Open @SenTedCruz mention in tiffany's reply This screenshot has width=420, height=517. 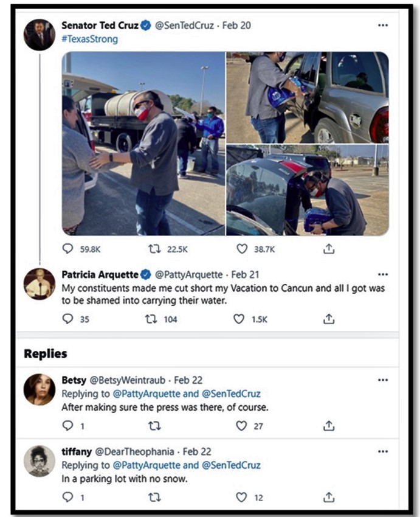[231, 465]
